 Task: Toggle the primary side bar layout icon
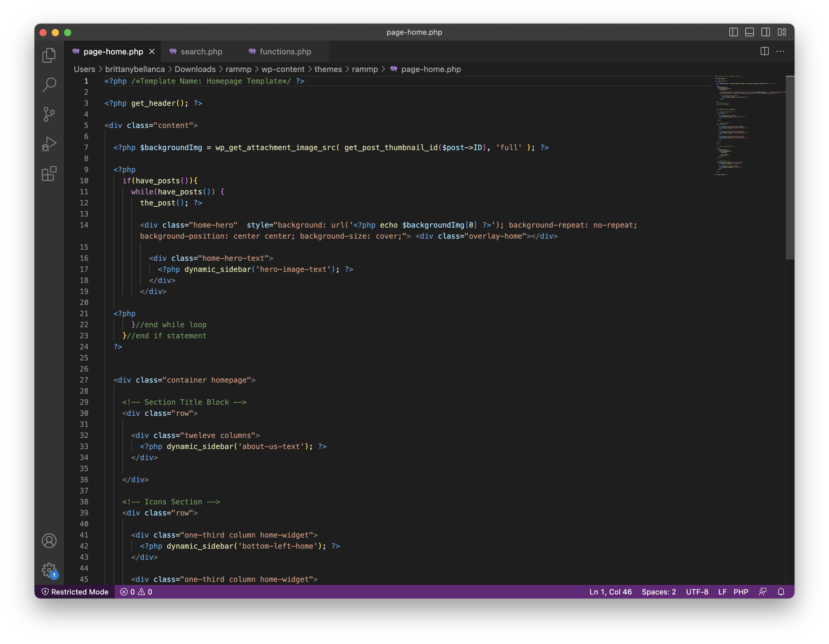[x=733, y=32]
